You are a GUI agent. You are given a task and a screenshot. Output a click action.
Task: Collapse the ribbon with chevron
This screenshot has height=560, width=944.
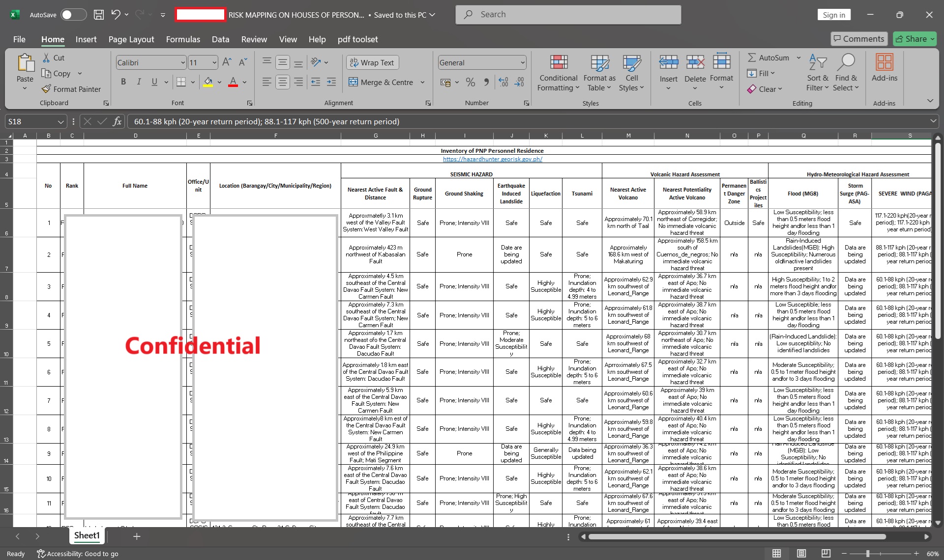click(930, 101)
